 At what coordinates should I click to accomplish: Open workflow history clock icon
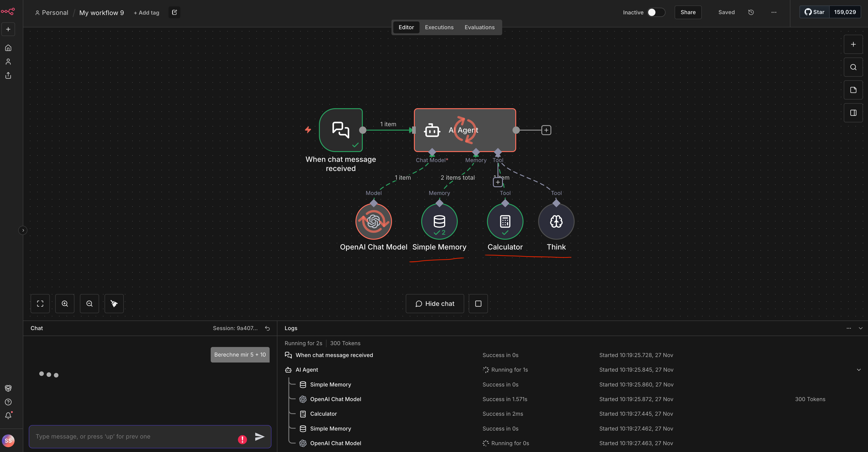pyautogui.click(x=751, y=12)
